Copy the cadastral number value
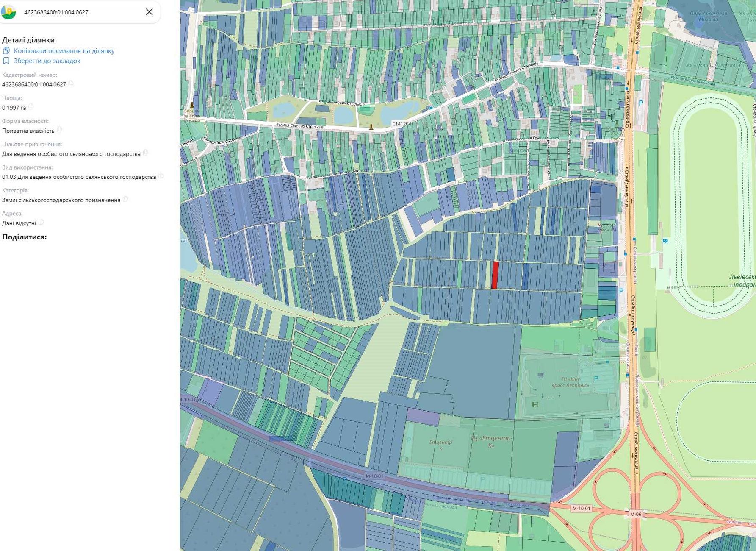Viewport: 756px width, 551px height. click(x=71, y=84)
